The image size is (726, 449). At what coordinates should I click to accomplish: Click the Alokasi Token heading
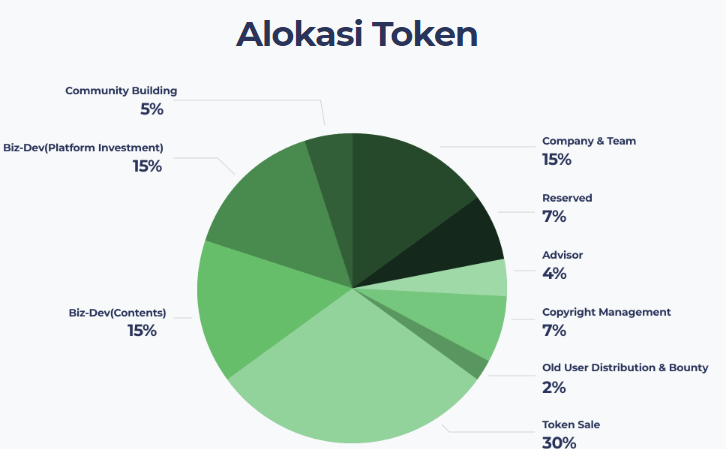[357, 34]
